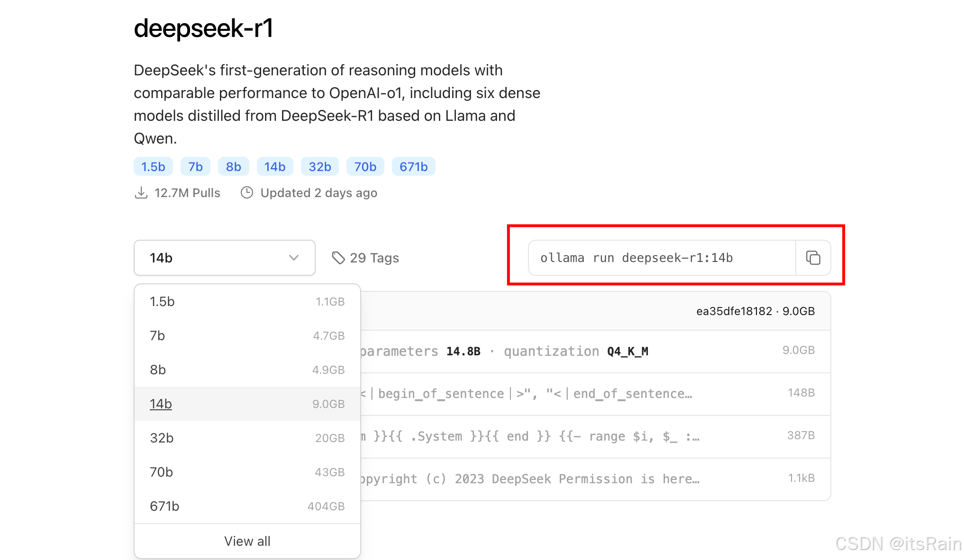The width and height of the screenshot is (964, 560).
Task: Click the 671b blue tag badge
Action: point(414,167)
